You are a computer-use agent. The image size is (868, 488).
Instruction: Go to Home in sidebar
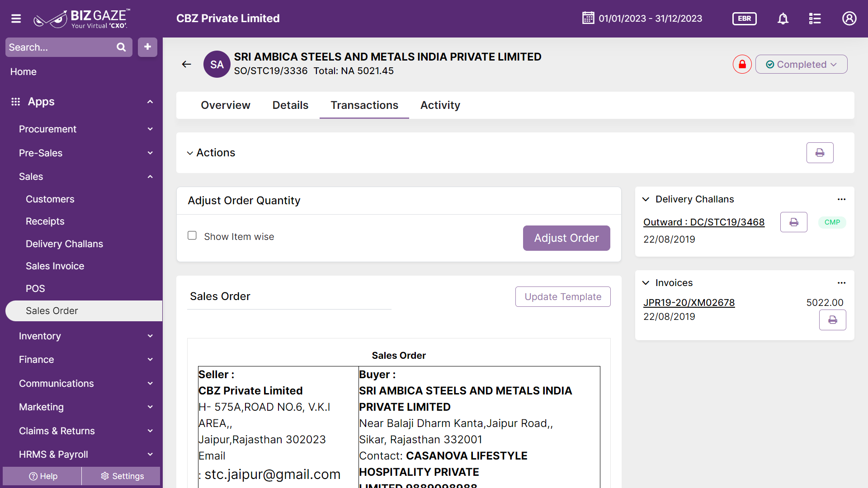pyautogui.click(x=24, y=72)
